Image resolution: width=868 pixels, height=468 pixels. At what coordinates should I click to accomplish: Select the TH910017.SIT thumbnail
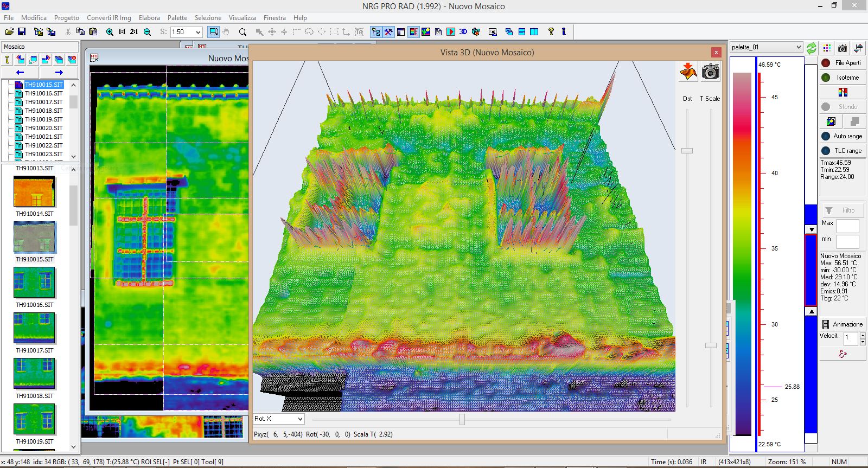click(34, 328)
